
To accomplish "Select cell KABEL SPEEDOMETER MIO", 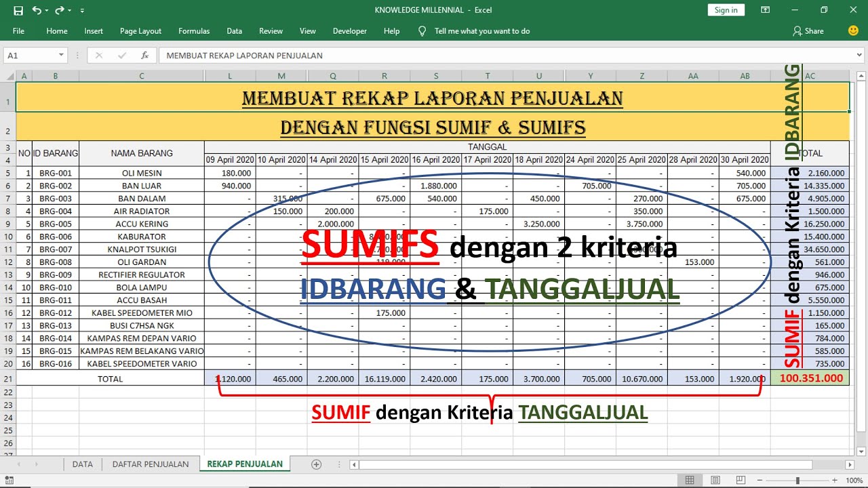I will 142,313.
